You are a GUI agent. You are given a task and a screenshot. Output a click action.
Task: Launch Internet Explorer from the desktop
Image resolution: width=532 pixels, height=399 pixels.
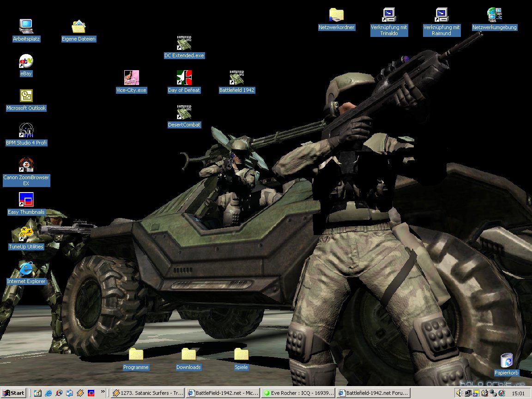(26, 273)
